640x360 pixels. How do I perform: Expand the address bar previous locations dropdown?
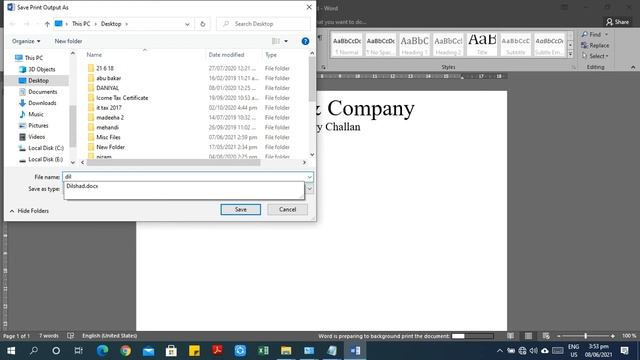[187, 24]
